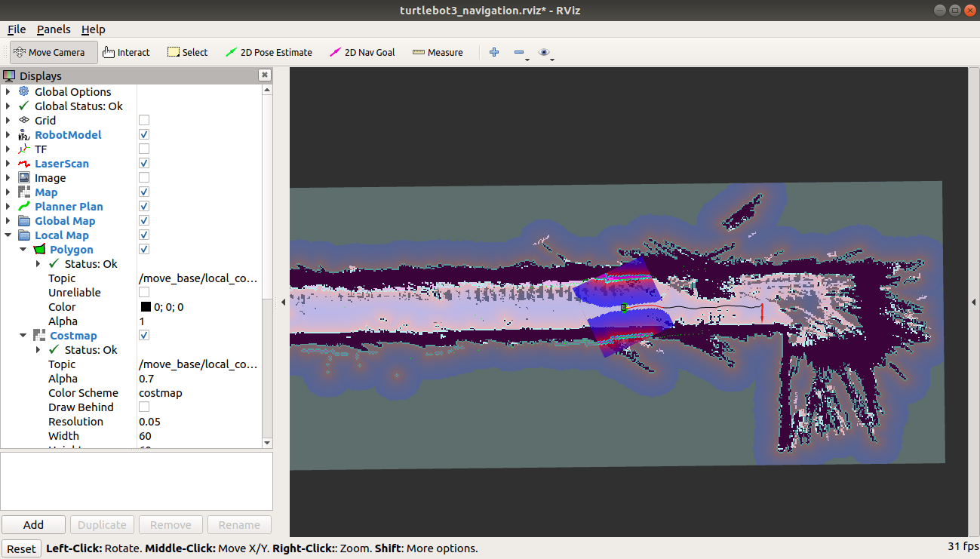Check the Polygon Unreliable checkbox

tap(144, 292)
